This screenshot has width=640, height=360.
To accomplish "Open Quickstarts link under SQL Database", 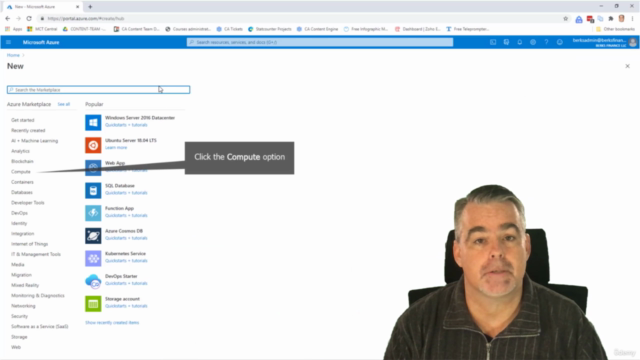I will [x=126, y=193].
